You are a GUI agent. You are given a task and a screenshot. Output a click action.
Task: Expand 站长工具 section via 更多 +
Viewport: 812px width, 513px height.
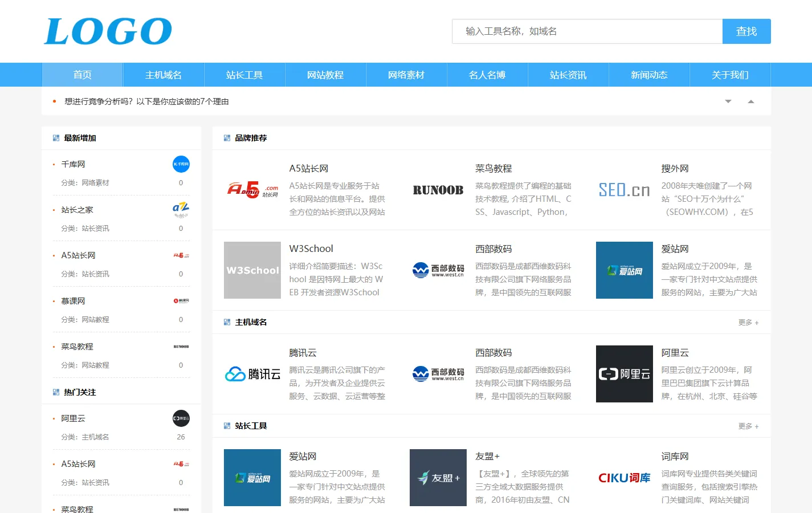click(x=748, y=426)
